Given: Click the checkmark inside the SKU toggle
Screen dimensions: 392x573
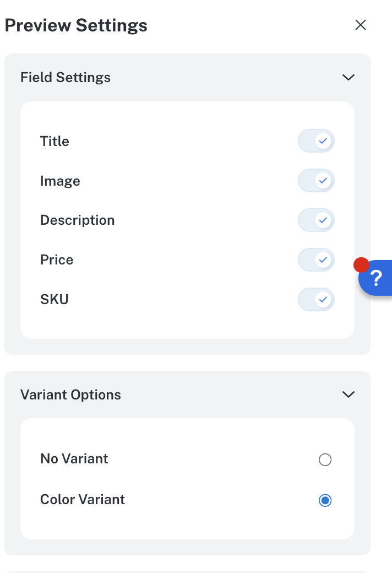Looking at the screenshot, I should (x=322, y=299).
